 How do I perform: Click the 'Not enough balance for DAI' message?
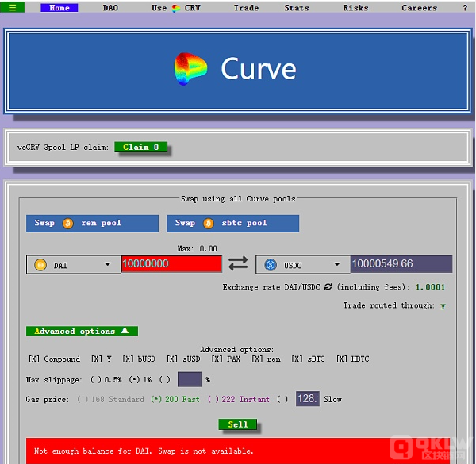[x=144, y=451]
